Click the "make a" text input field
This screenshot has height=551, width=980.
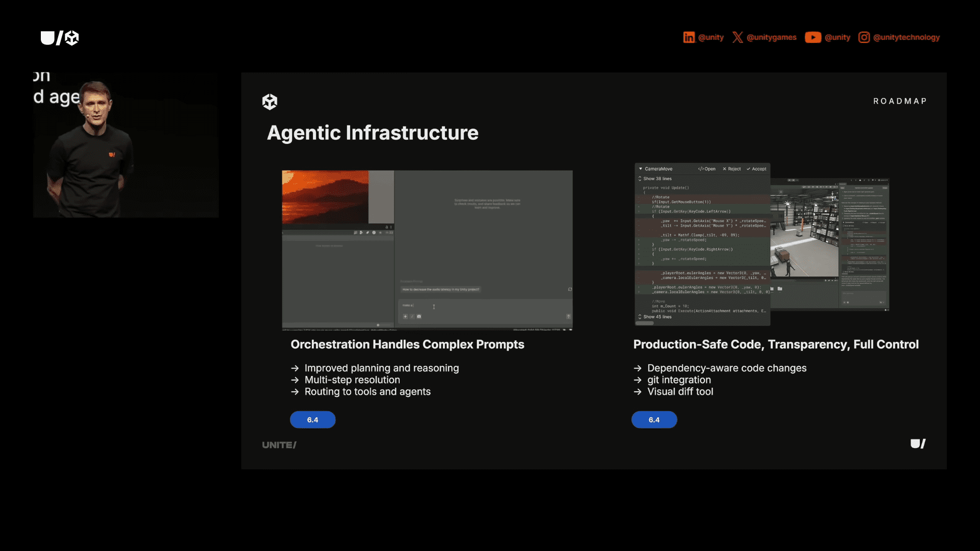(408, 306)
